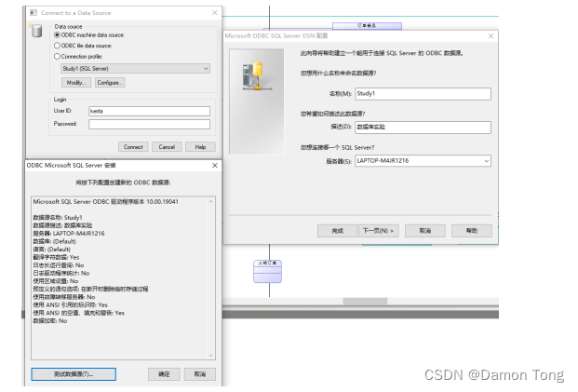
Task: Click the 数据加密: No line
Action: click(50, 321)
